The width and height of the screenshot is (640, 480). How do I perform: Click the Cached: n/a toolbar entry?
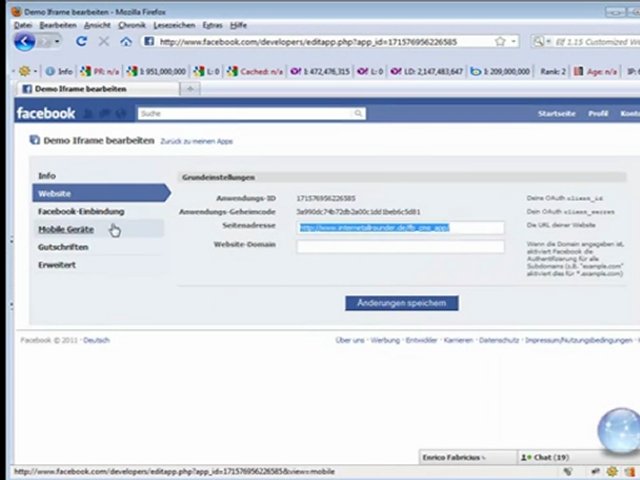(255, 71)
